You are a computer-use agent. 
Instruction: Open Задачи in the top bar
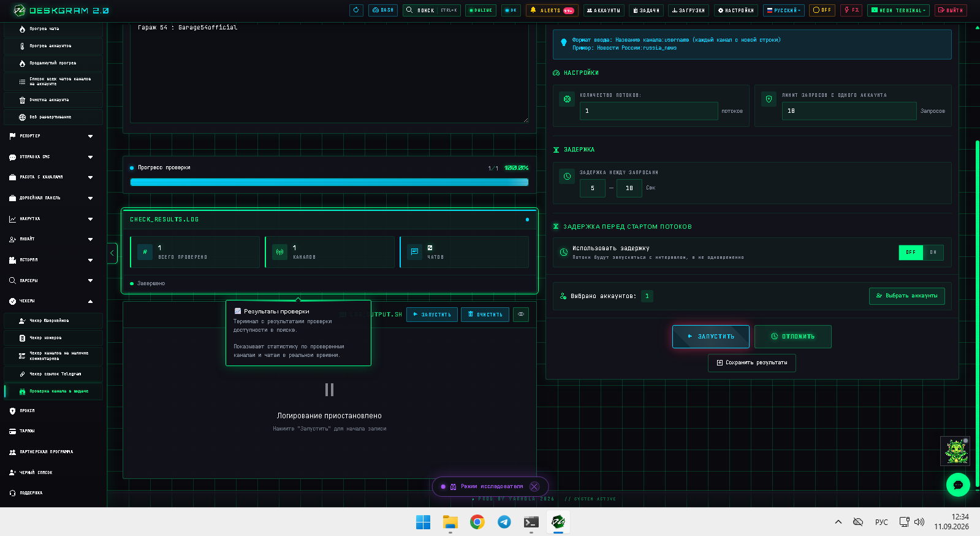[x=646, y=10]
